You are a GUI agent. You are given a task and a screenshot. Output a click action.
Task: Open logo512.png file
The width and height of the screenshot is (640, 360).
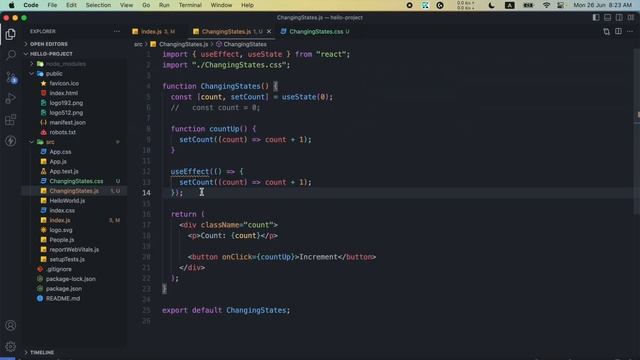[x=66, y=113]
